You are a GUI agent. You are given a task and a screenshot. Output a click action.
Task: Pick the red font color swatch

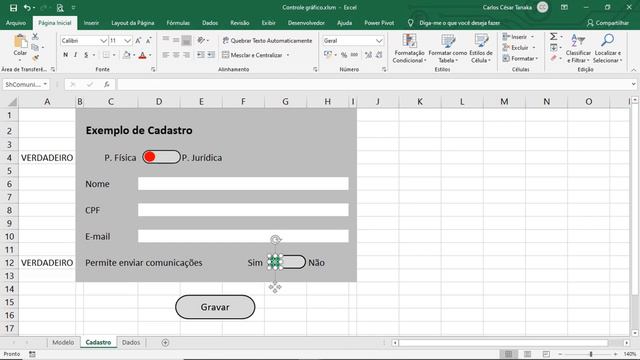point(142,55)
